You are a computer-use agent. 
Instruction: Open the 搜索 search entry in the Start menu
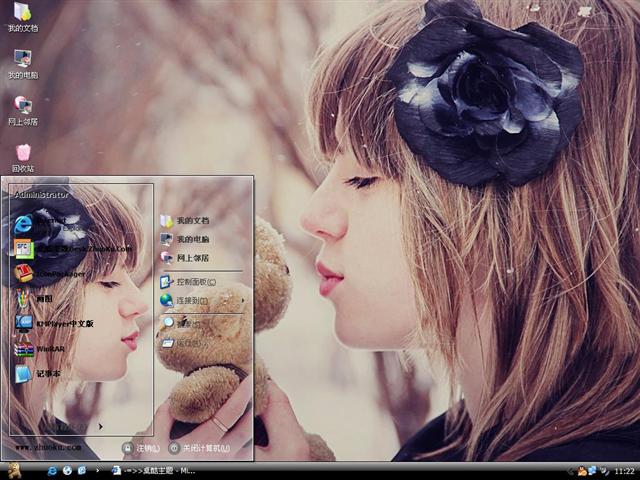pos(182,324)
